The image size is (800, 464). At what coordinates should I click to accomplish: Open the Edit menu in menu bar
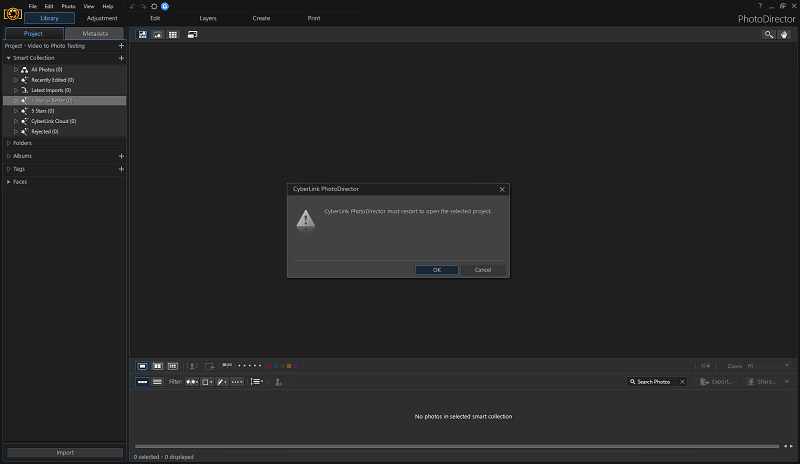[49, 7]
